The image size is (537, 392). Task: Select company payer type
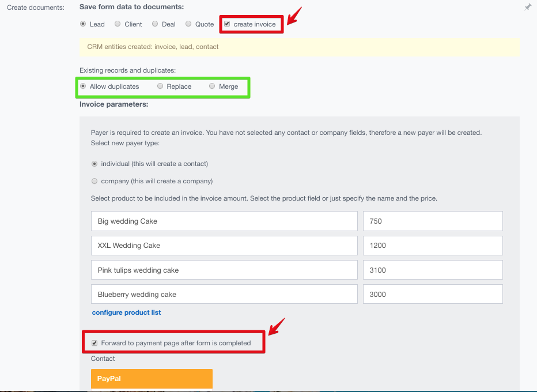tap(94, 181)
